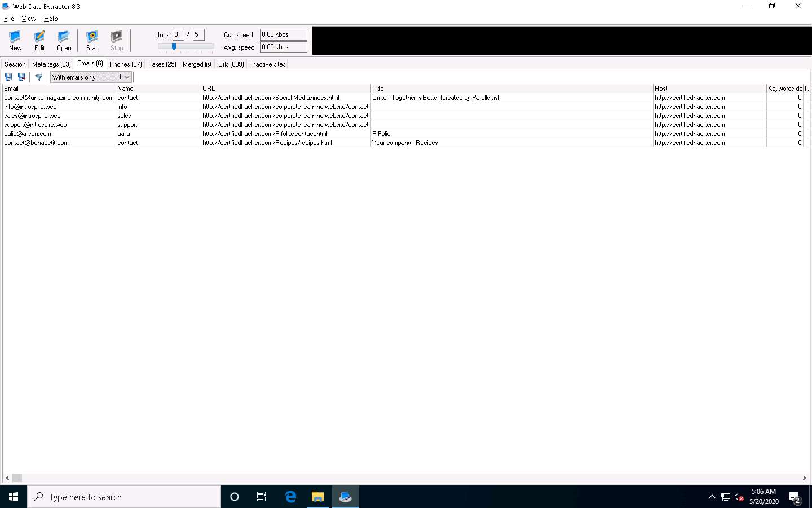Image resolution: width=812 pixels, height=508 pixels.
Task: Click the Edit session toolbar icon
Action: point(39,41)
